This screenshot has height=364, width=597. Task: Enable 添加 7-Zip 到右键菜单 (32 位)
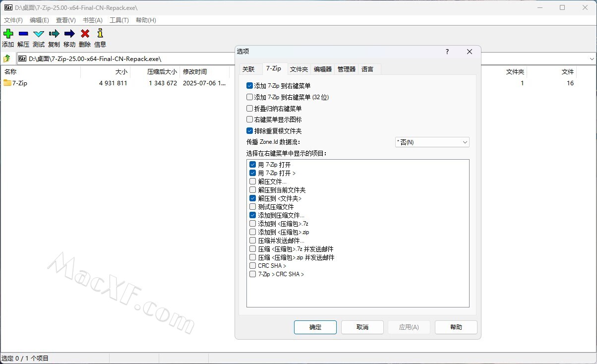(250, 97)
